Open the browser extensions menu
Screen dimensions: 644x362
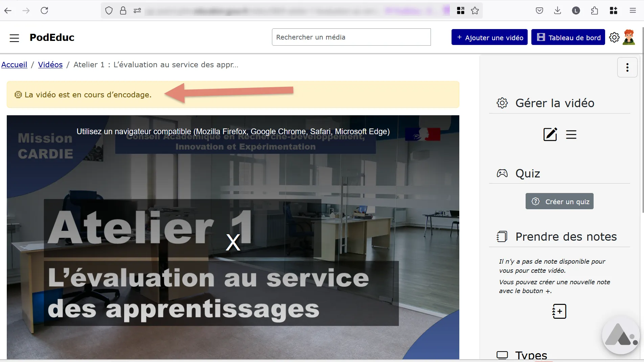coord(594,10)
